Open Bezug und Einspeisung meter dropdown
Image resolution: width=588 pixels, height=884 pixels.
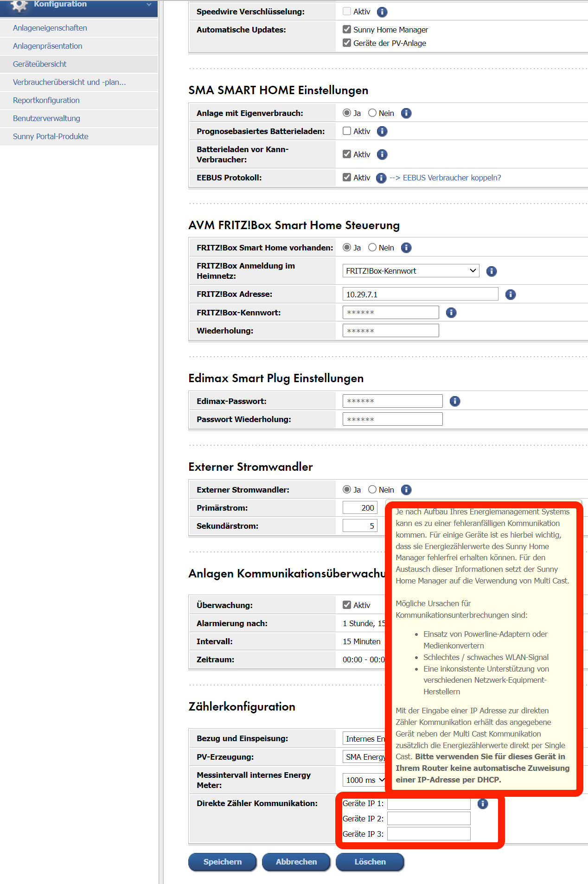(x=364, y=739)
